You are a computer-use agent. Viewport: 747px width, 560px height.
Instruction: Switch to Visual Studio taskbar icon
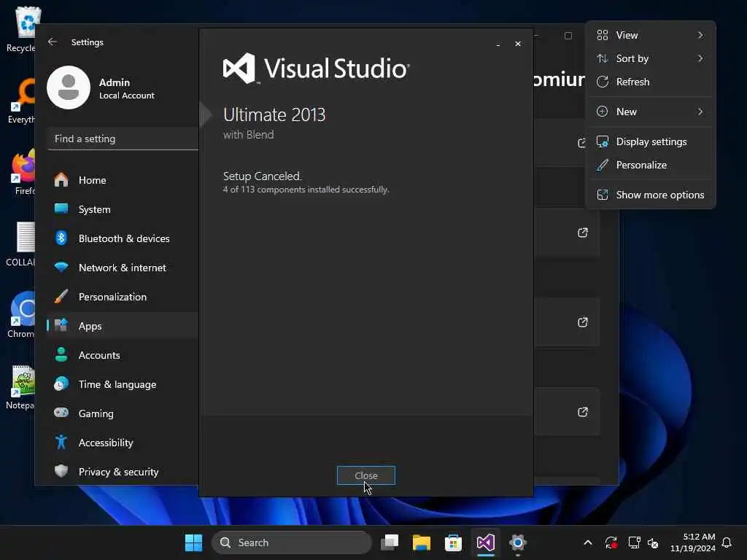485,542
